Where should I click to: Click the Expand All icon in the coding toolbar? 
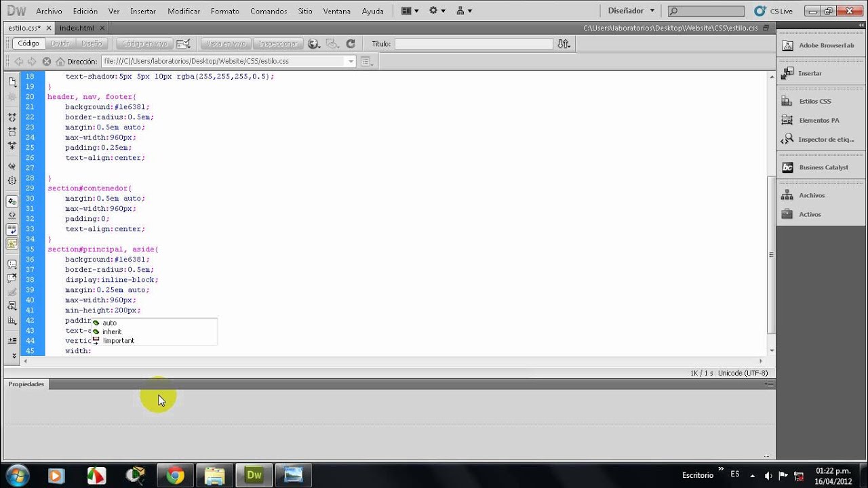point(12,145)
